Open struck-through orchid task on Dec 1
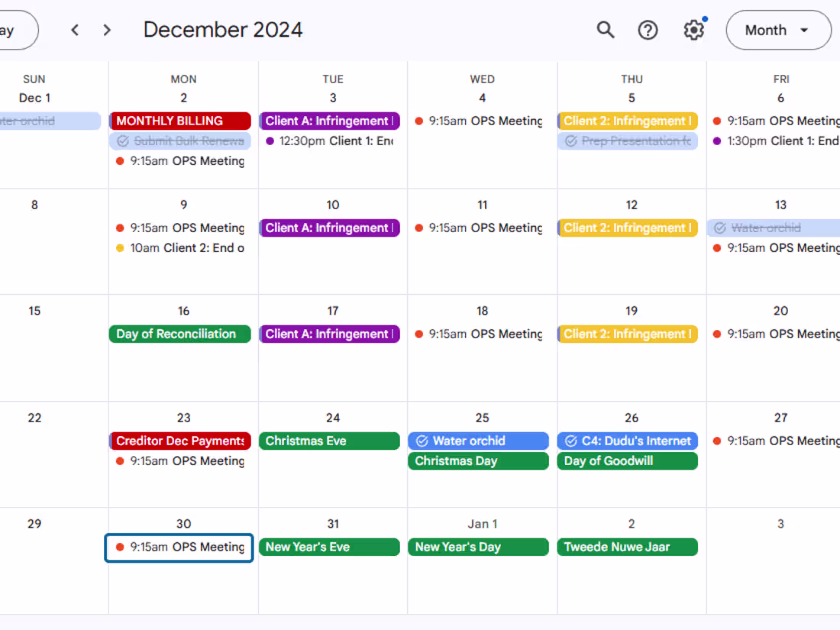840x630 pixels. pos(50,121)
